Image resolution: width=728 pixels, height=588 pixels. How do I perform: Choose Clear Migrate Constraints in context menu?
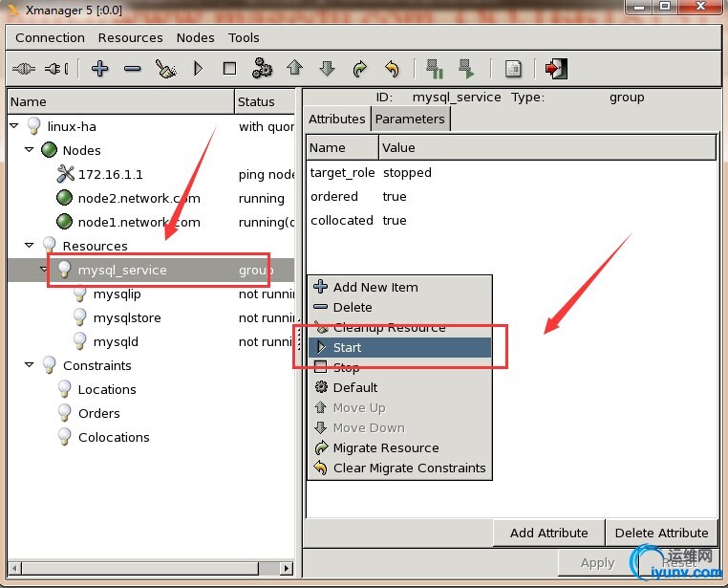399,468
